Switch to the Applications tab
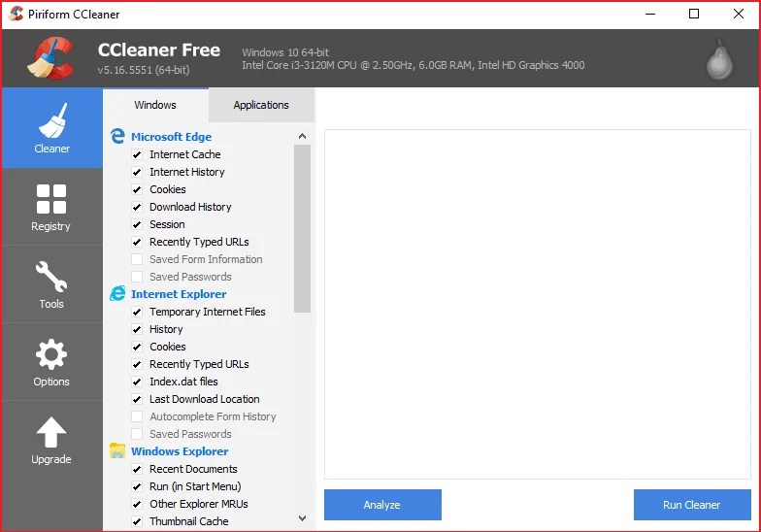The width and height of the screenshot is (761, 532). [x=261, y=105]
